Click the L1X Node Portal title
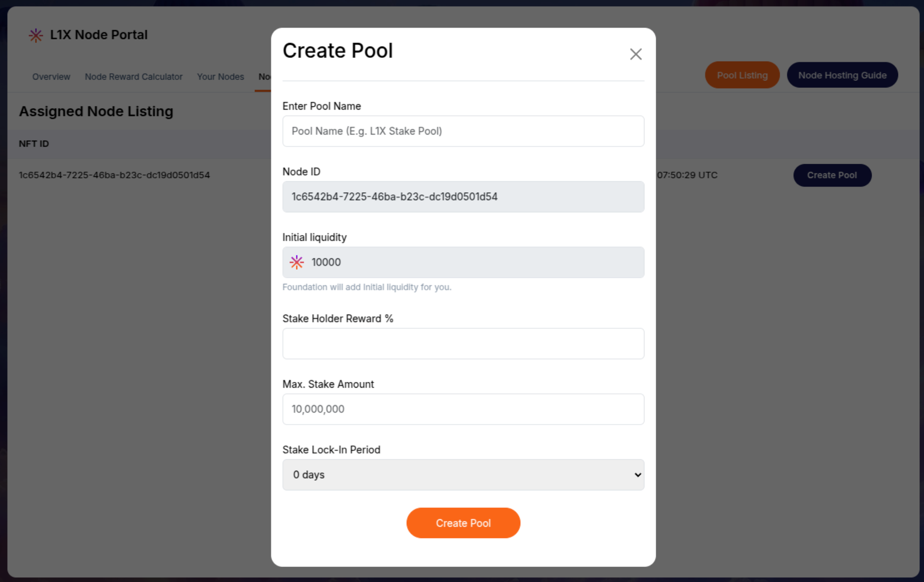This screenshot has height=582, width=924. pos(99,35)
